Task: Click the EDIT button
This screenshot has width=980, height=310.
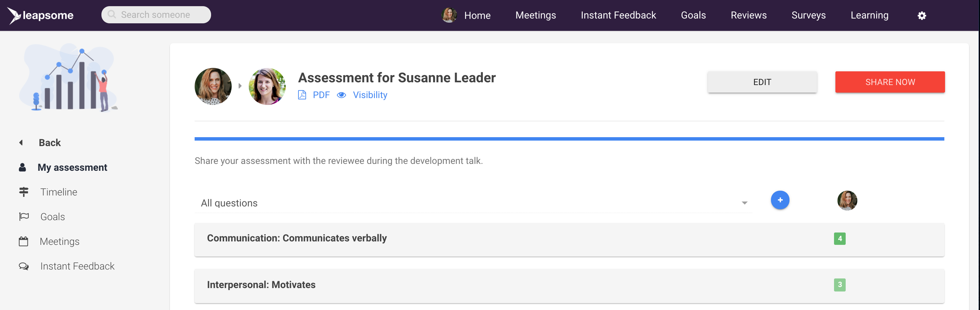Action: pos(762,82)
